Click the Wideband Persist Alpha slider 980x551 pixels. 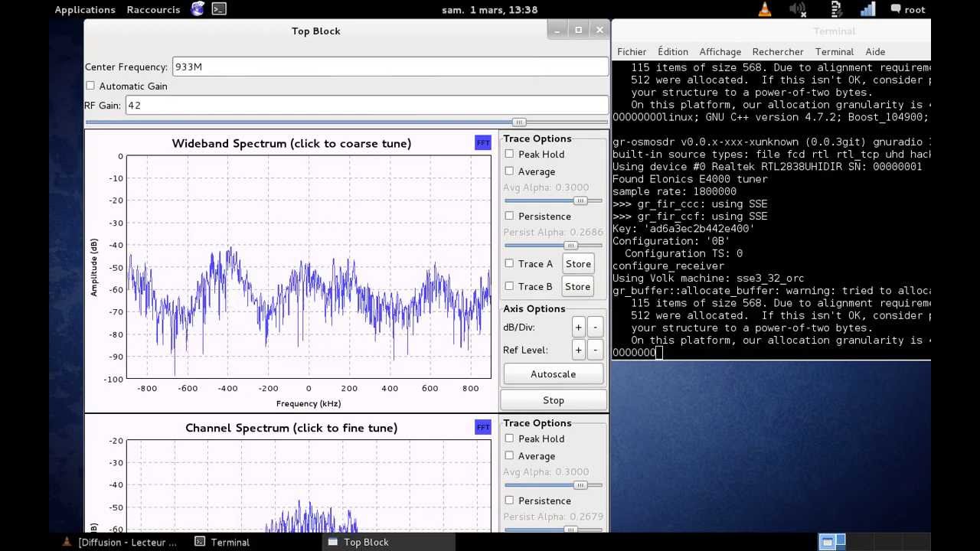tap(553, 246)
